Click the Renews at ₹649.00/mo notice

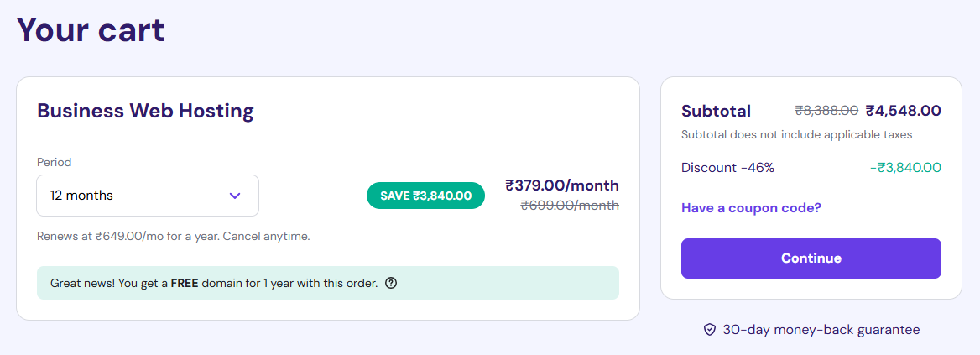[174, 236]
